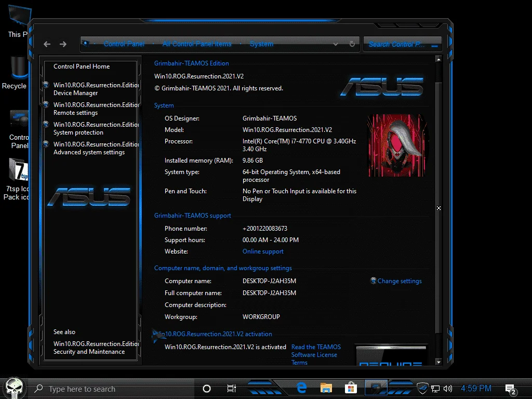532x399 pixels.
Task: Go back with the left arrow button
Action: click(x=47, y=44)
